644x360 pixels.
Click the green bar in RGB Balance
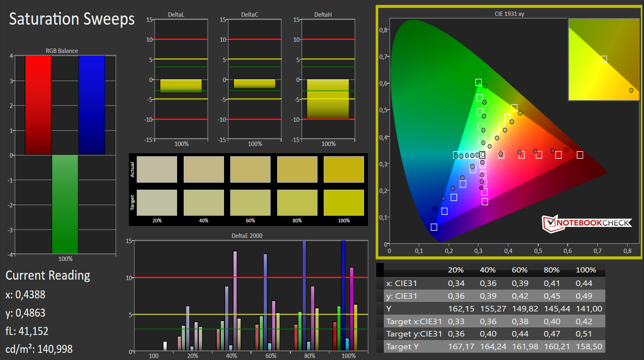[x=65, y=204]
